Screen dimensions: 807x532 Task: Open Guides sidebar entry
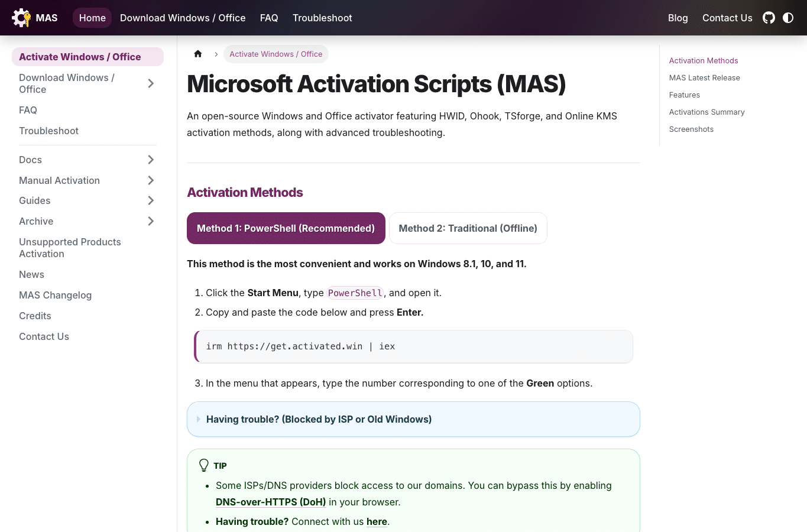[34, 200]
